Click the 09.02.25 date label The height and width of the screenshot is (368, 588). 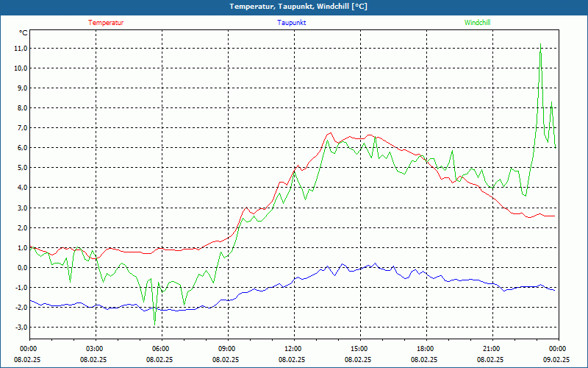tap(557, 359)
